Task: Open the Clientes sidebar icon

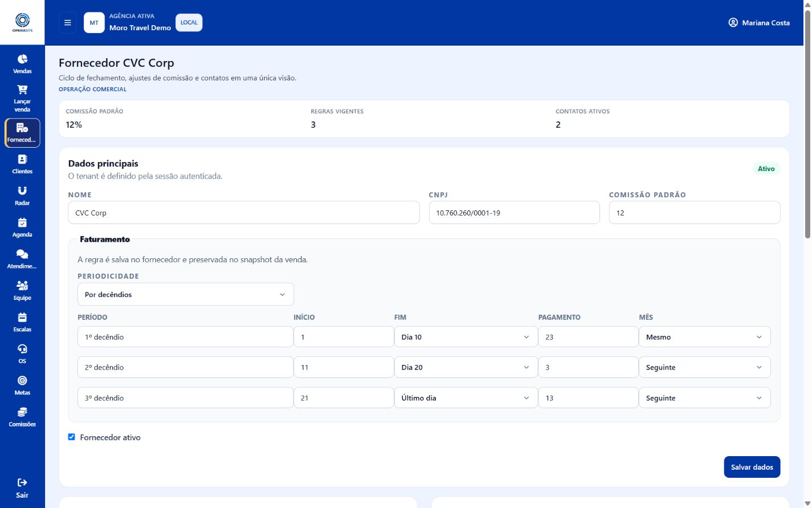Action: (x=22, y=160)
